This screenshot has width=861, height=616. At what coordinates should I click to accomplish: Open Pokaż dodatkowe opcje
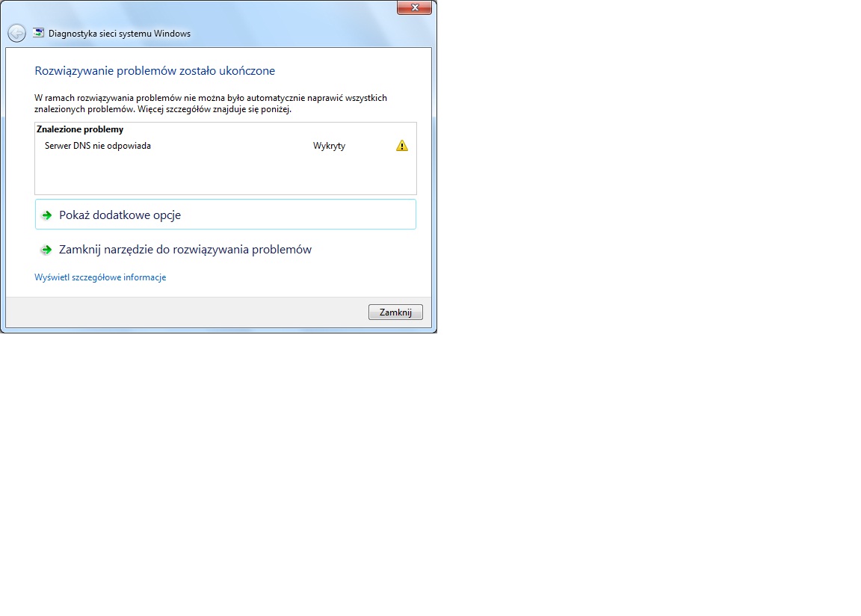click(226, 214)
